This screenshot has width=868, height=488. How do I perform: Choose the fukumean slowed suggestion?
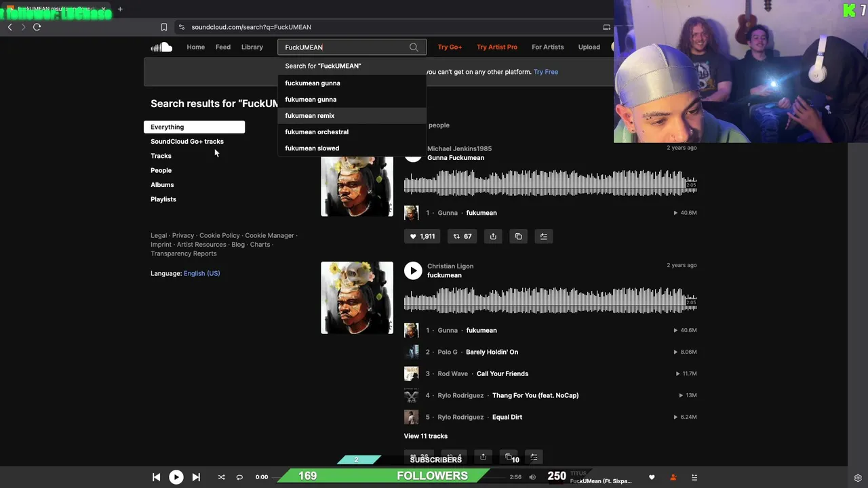(x=352, y=148)
